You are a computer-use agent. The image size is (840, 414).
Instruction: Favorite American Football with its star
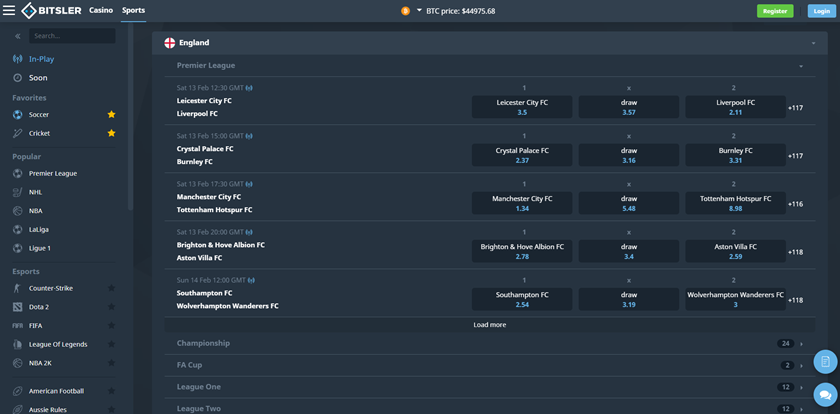(x=111, y=391)
